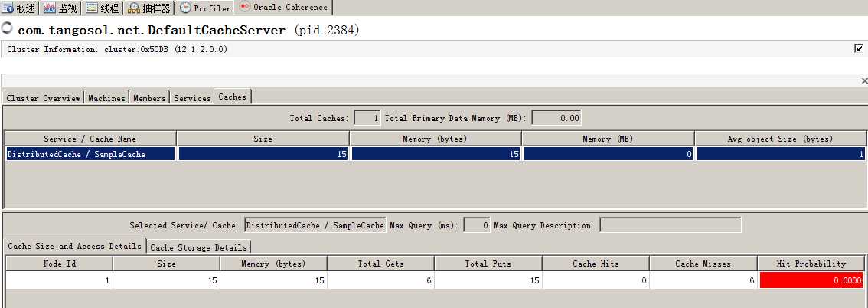Viewport: 868px width, 308px height.
Task: Close the panel with the X button
Action: click(x=864, y=81)
